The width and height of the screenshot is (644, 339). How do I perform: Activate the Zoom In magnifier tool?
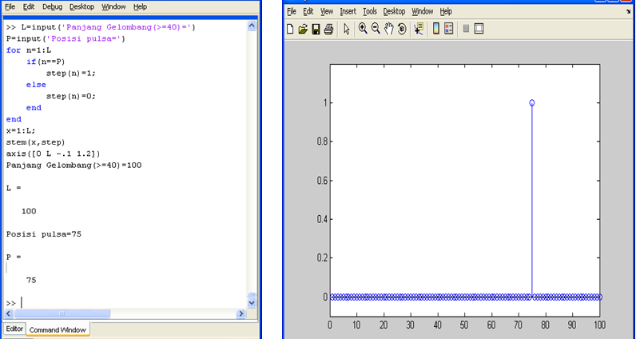click(x=363, y=28)
